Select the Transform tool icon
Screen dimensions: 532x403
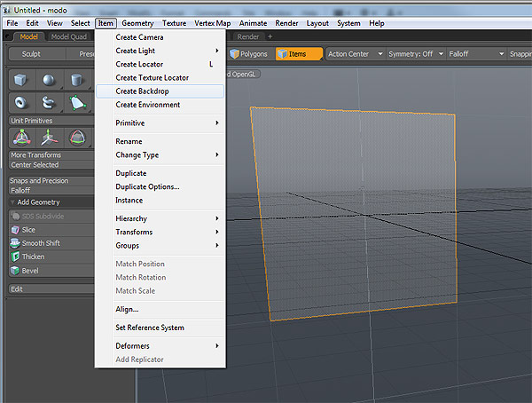click(21, 138)
